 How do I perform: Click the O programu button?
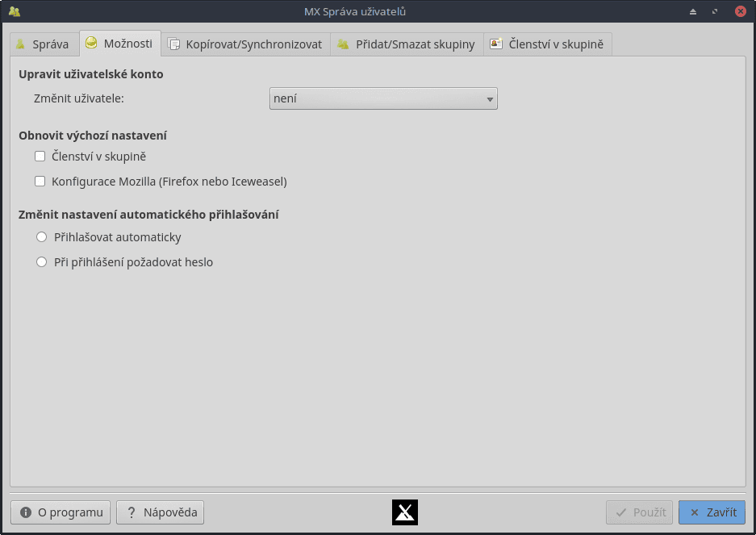[x=60, y=512]
